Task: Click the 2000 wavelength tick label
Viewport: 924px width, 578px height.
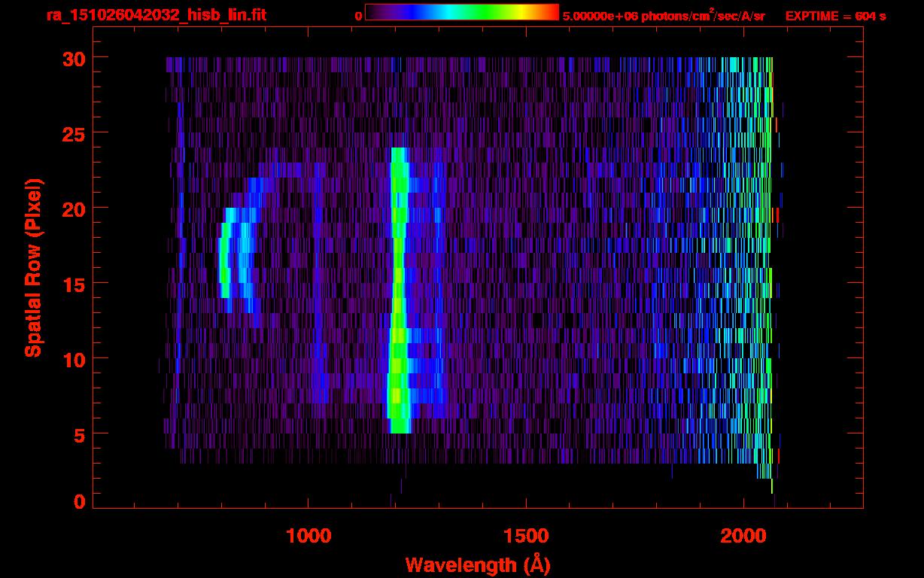Action: point(743,535)
